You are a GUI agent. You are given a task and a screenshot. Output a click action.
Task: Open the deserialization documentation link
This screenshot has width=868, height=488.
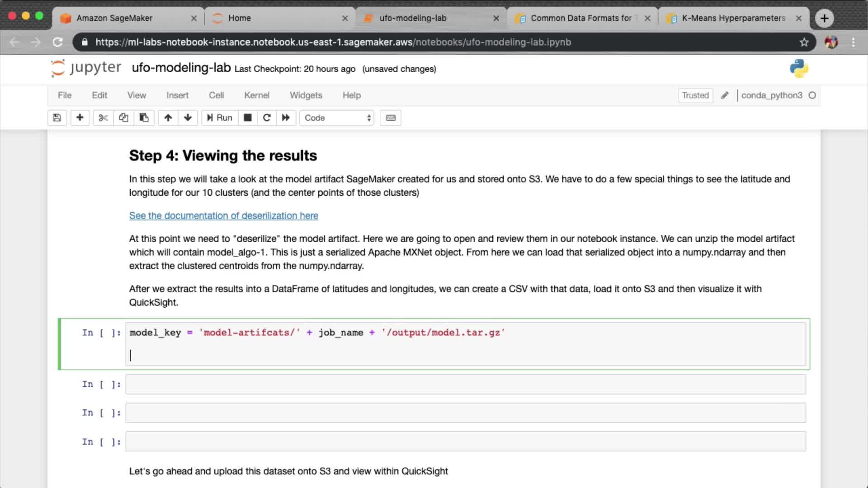(223, 216)
